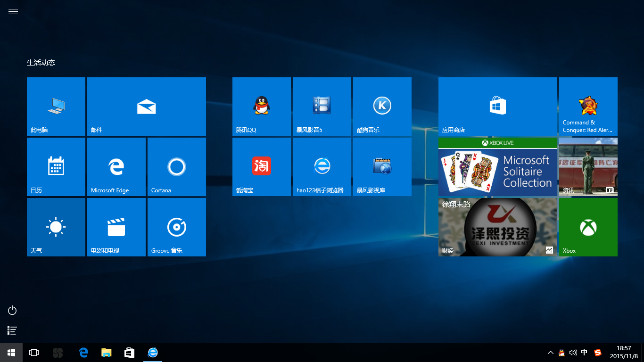The width and height of the screenshot is (644, 362).
Task: Launch the green Xbox tile
Action: tap(588, 227)
